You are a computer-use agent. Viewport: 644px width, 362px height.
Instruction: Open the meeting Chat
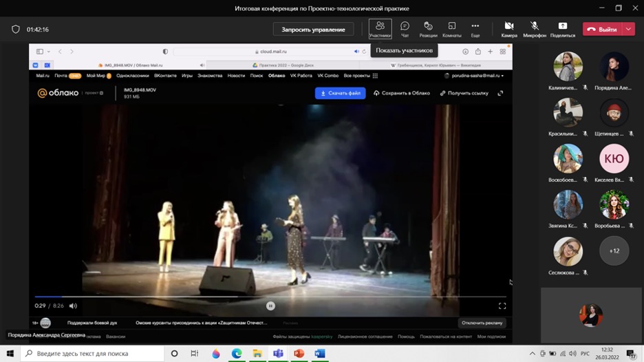pos(405,29)
